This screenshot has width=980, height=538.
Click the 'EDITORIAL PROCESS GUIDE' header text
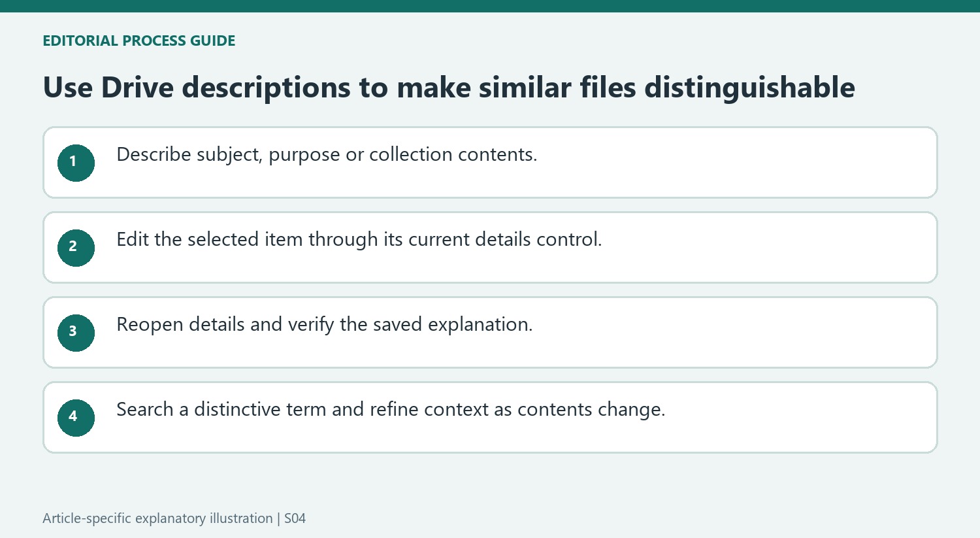coord(139,41)
